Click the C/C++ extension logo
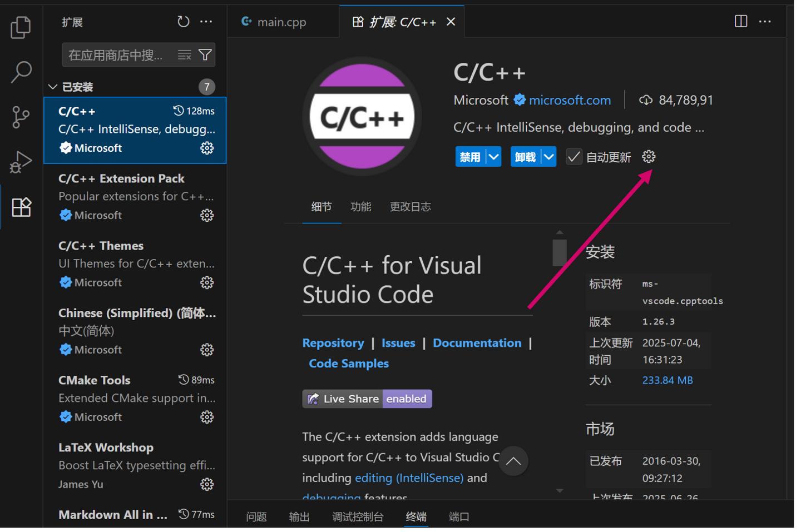The height and width of the screenshot is (532, 801). point(362,116)
